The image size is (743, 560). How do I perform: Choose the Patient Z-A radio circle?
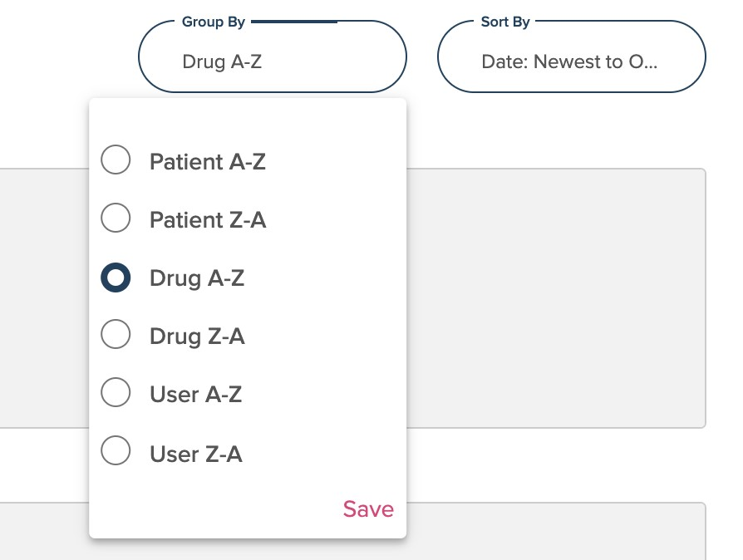116,219
